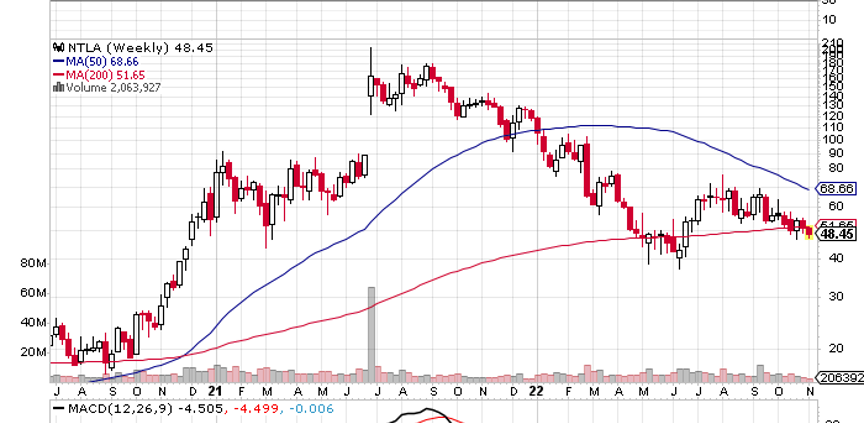
Task: Click the blue 68.66 price tag
Action: 837,188
